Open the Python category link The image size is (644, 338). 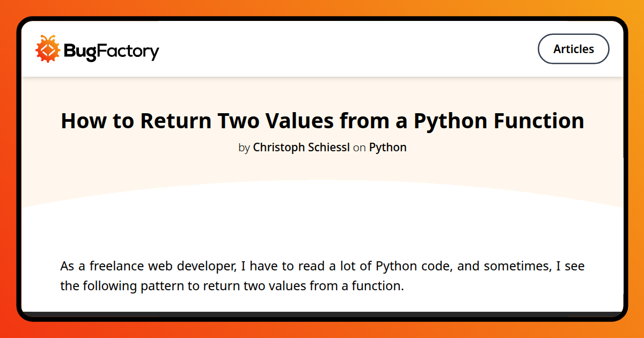387,147
